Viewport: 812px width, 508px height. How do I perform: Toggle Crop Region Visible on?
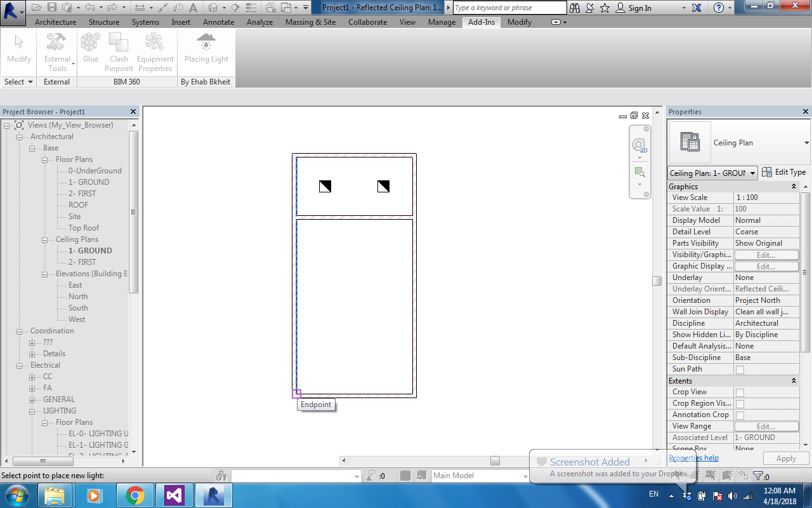click(x=740, y=403)
